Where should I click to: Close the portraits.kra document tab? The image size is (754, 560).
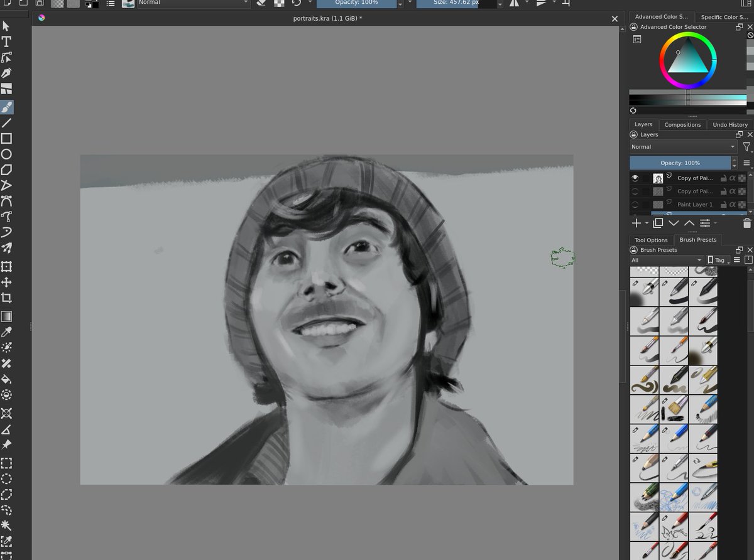point(615,19)
